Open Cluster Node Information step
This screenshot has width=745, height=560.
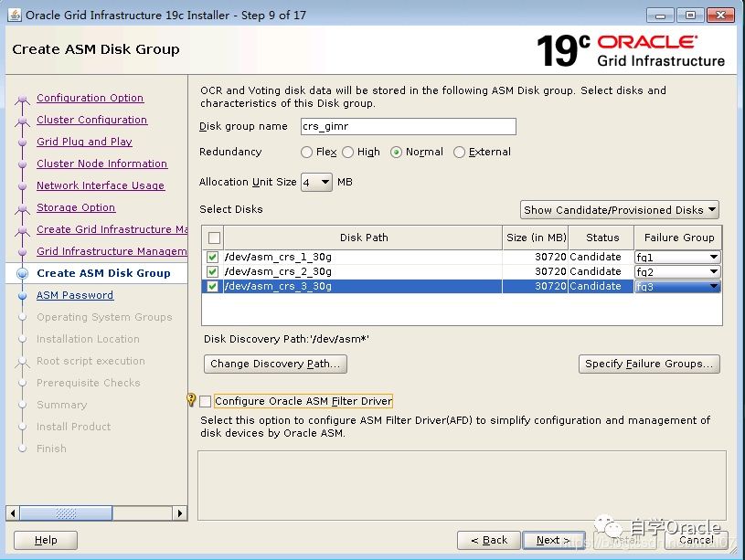tap(101, 164)
